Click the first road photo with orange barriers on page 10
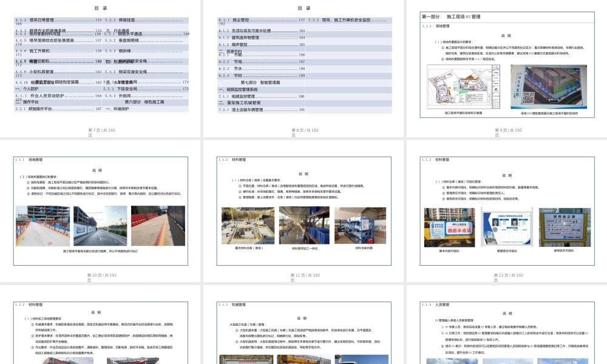The height and width of the screenshot is (364, 607). [x=43, y=226]
